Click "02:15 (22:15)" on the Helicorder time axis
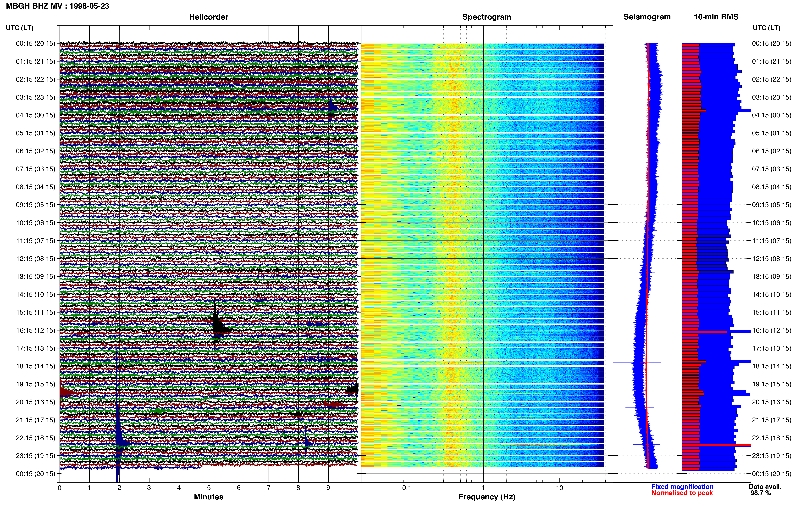Viewport: 812px width, 508px height. pyautogui.click(x=36, y=79)
